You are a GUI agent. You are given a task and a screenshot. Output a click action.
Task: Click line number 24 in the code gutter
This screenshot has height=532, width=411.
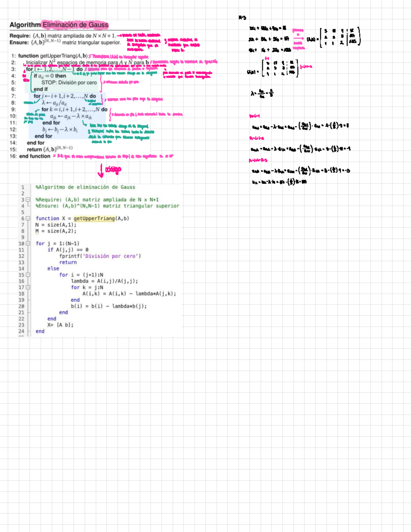click(x=21, y=331)
